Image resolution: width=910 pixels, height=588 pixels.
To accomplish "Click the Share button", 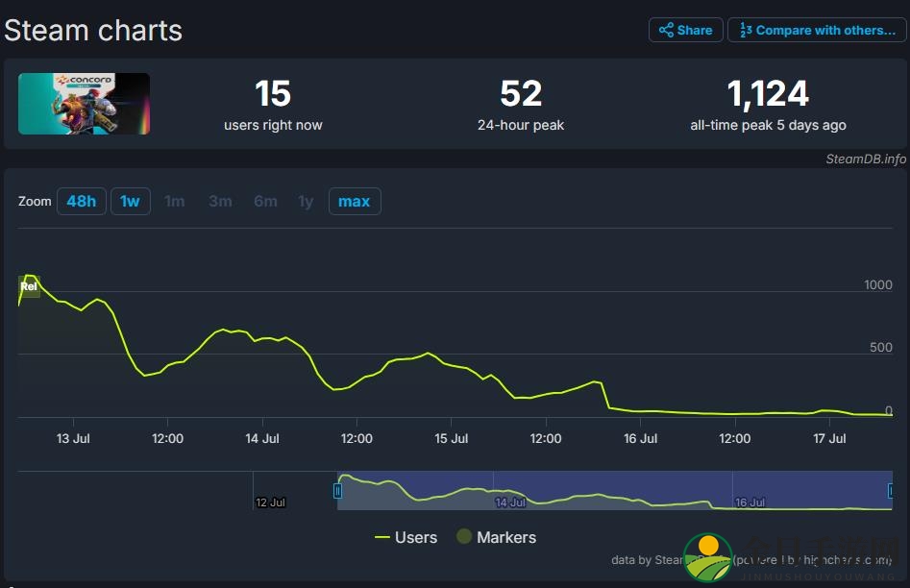I will point(685,30).
